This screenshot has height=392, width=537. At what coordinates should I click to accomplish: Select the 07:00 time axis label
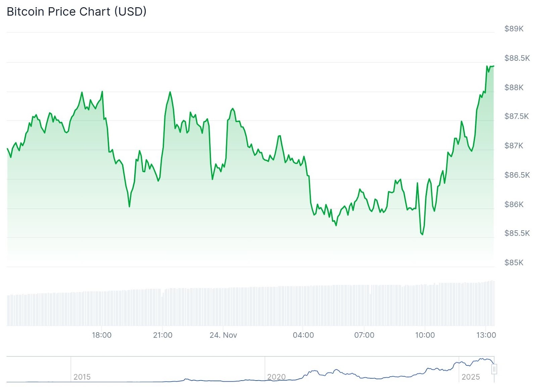click(x=364, y=335)
